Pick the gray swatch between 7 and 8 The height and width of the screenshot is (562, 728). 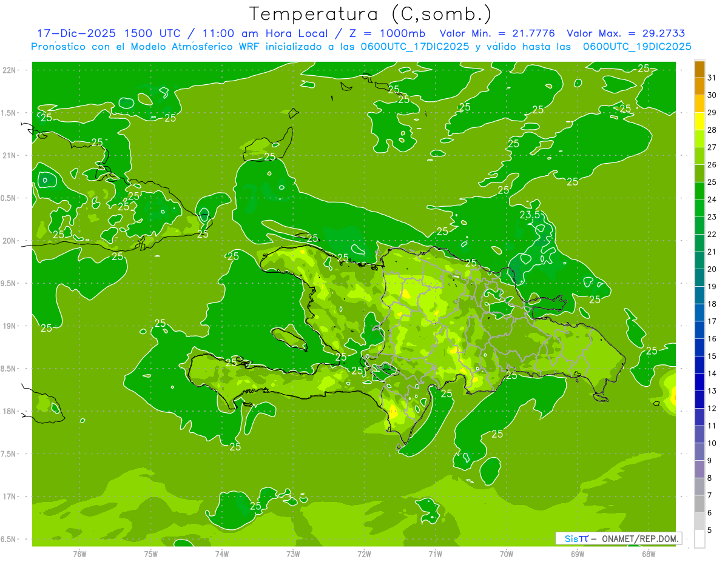pyautogui.click(x=699, y=487)
